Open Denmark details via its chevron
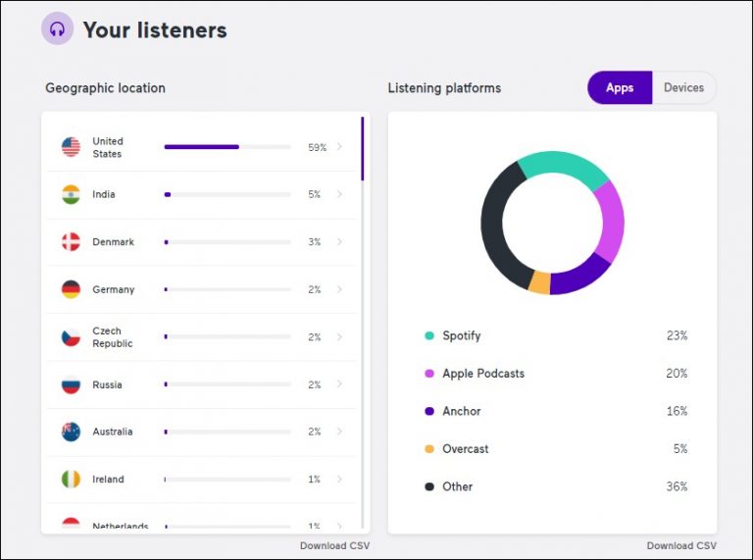The height and width of the screenshot is (560, 753). pos(339,242)
